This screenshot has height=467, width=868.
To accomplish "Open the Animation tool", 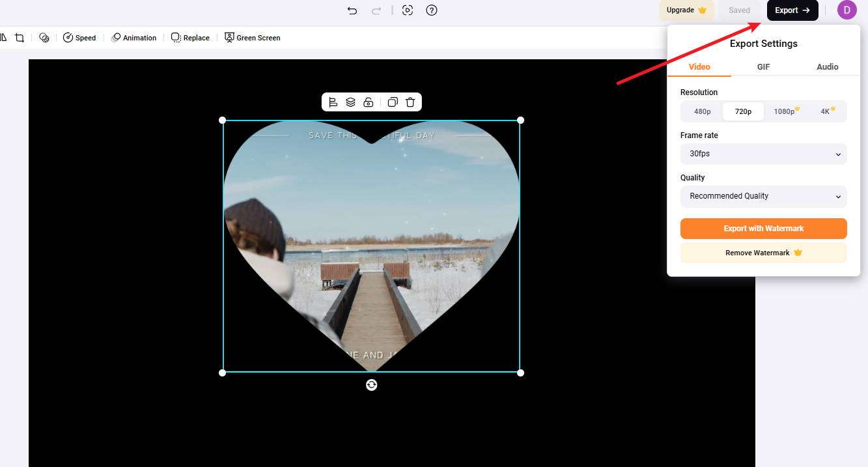I will point(134,38).
